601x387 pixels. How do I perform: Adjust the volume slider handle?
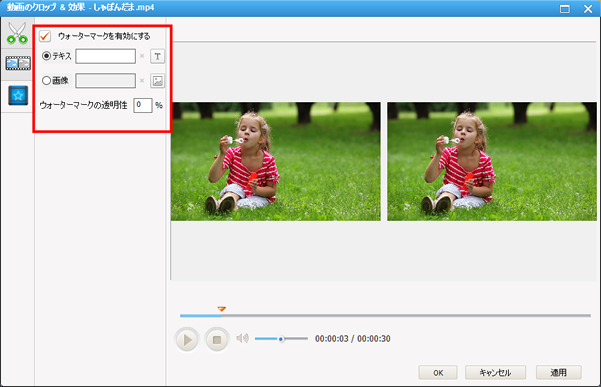coord(281,339)
